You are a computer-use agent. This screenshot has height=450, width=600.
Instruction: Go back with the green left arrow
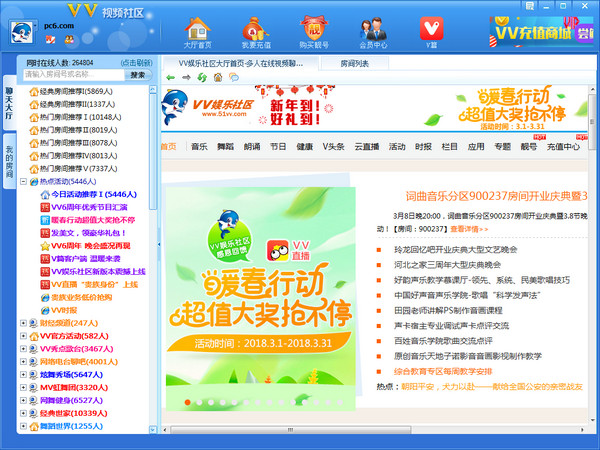(171, 78)
